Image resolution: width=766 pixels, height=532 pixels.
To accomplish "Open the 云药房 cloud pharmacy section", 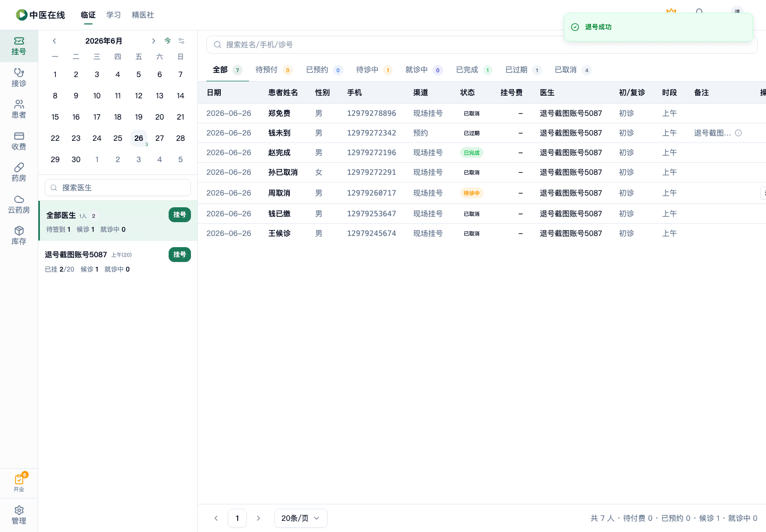I will pos(19,204).
